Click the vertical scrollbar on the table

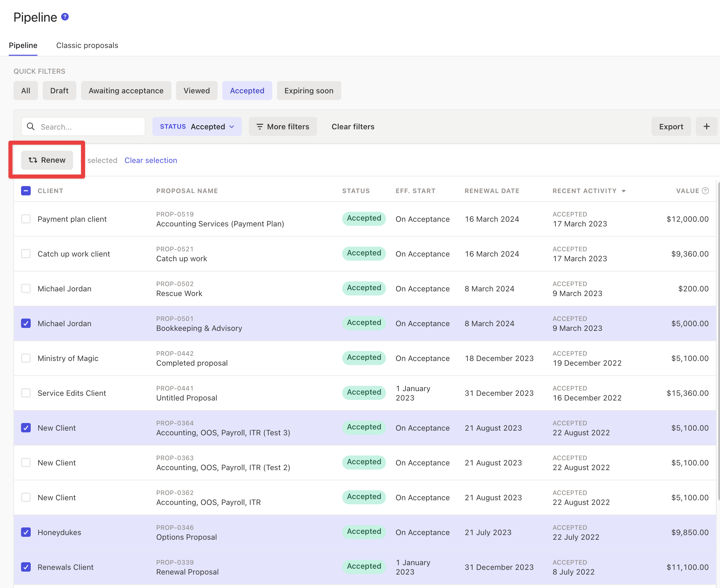(x=718, y=339)
